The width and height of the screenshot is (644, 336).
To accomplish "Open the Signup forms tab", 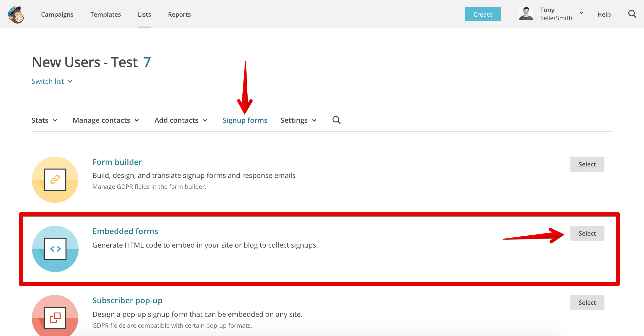I will pyautogui.click(x=245, y=120).
